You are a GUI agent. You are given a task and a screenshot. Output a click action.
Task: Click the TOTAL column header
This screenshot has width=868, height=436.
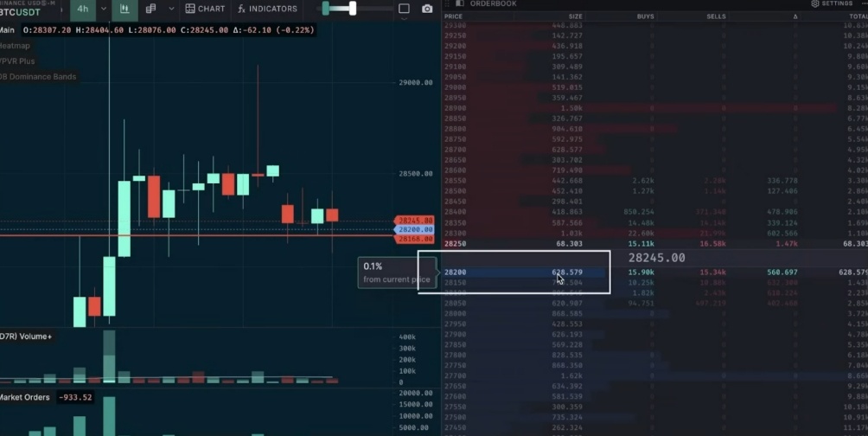[x=858, y=16]
